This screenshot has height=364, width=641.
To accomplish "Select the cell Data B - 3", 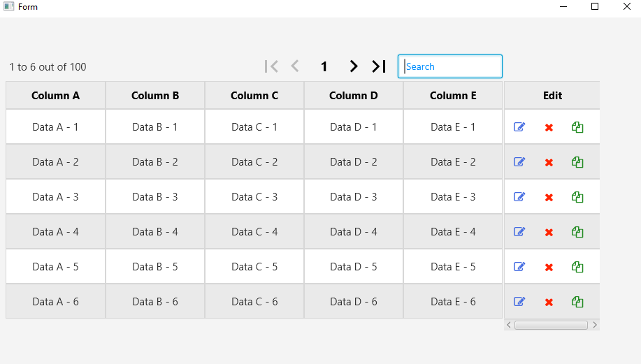I will click(x=155, y=197).
